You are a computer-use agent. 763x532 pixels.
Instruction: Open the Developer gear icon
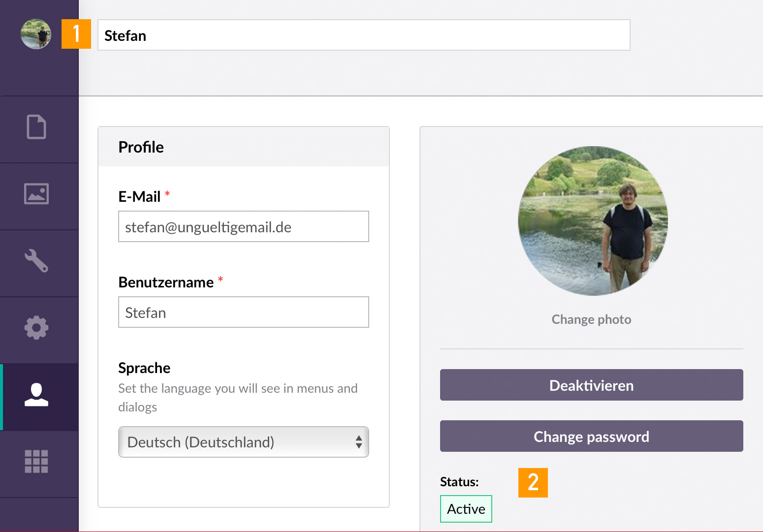tap(36, 328)
